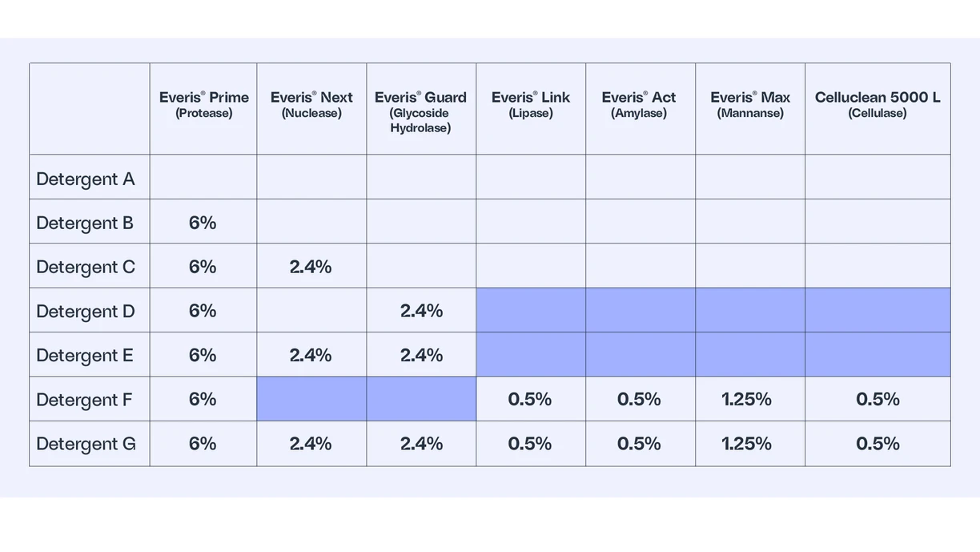980x552 pixels.
Task: Click the shaded Everis Link cell for Detergent D
Action: [x=531, y=311]
